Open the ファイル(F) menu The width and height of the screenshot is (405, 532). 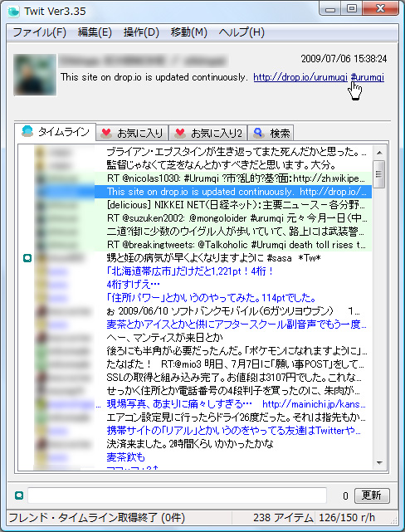click(39, 32)
